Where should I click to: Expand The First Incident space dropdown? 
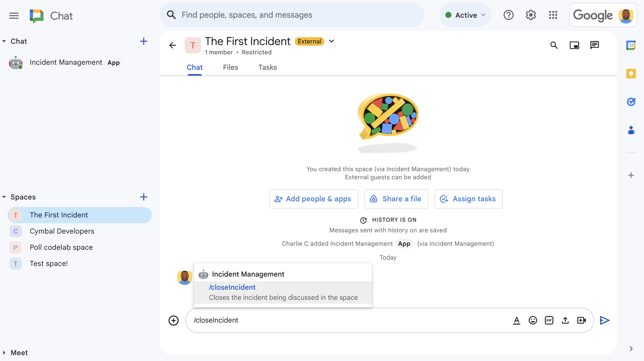pos(332,41)
